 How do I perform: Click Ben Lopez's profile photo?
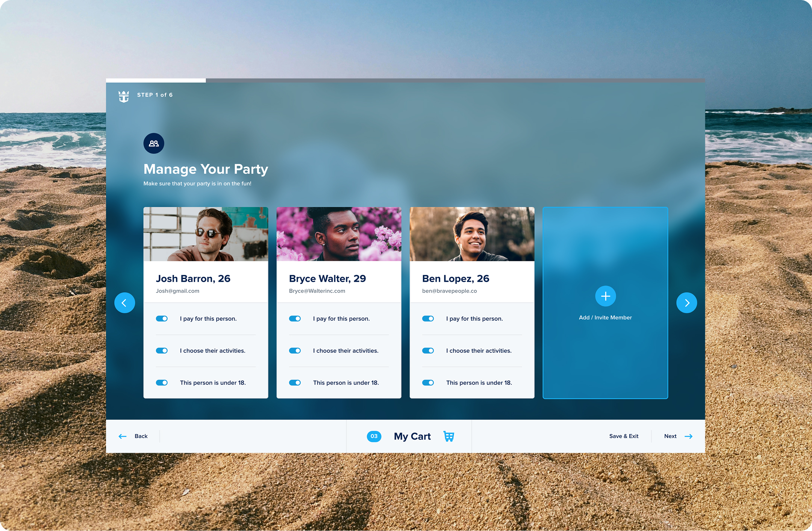[472, 234]
